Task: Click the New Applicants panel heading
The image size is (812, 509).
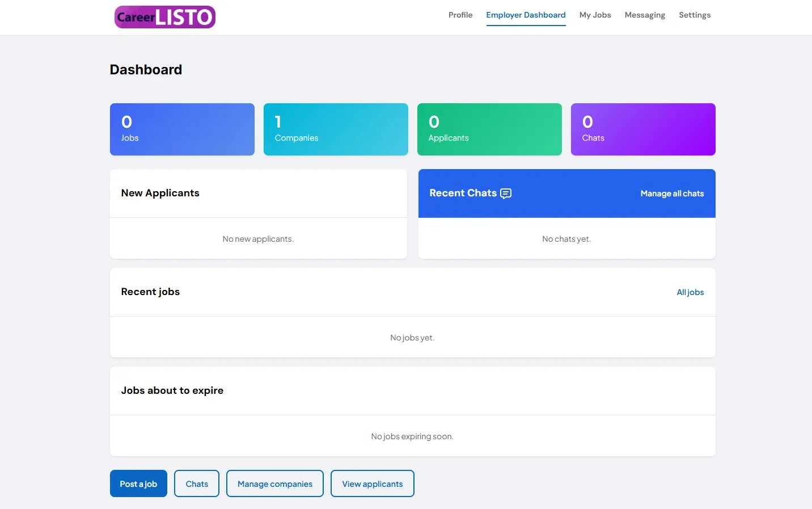Action: pos(160,193)
